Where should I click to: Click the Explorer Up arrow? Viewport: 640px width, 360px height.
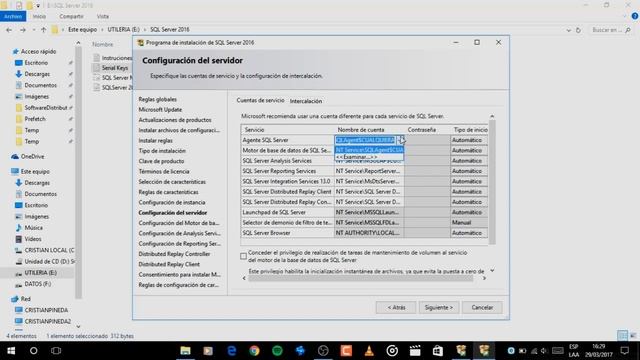[x=43, y=30]
